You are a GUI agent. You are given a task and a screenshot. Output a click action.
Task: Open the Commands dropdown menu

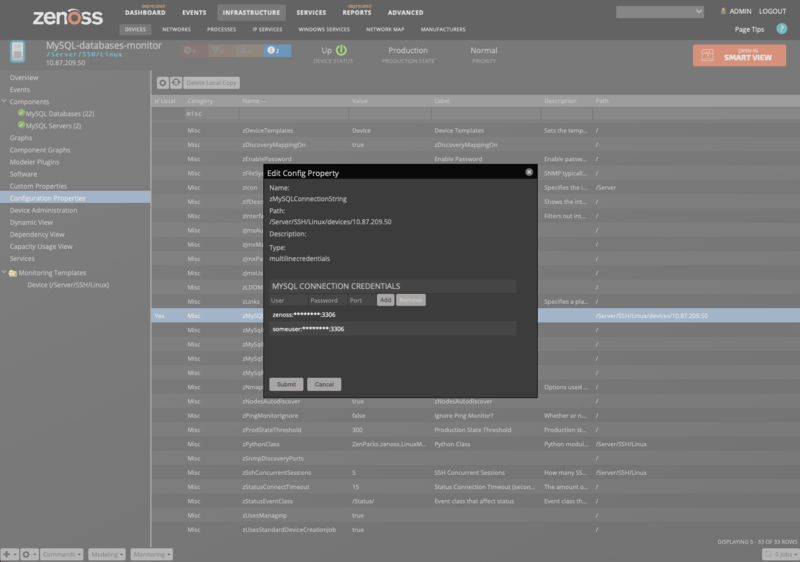point(62,554)
